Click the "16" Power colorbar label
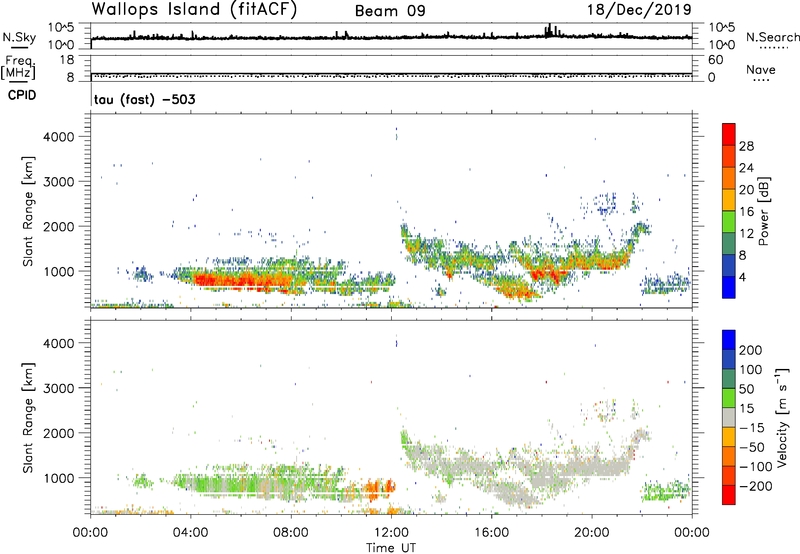This screenshot has width=800, height=554. coord(746,212)
